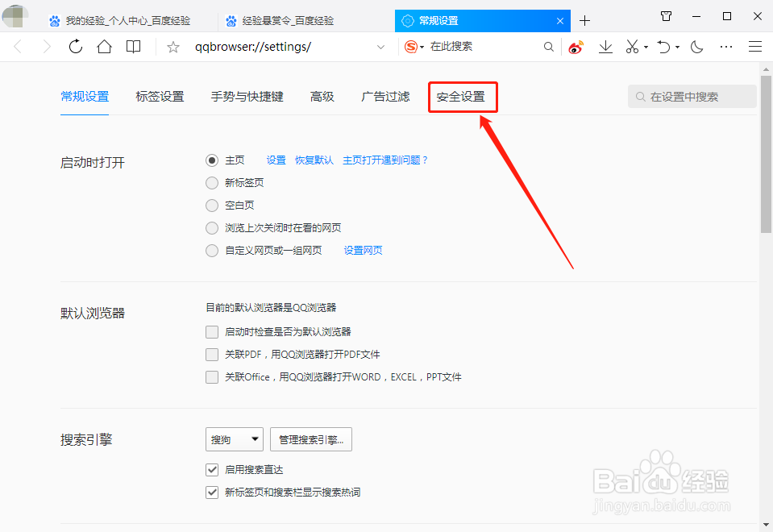The height and width of the screenshot is (532, 773).
Task: Focus the 在设置中搜索 search field
Action: point(692,97)
